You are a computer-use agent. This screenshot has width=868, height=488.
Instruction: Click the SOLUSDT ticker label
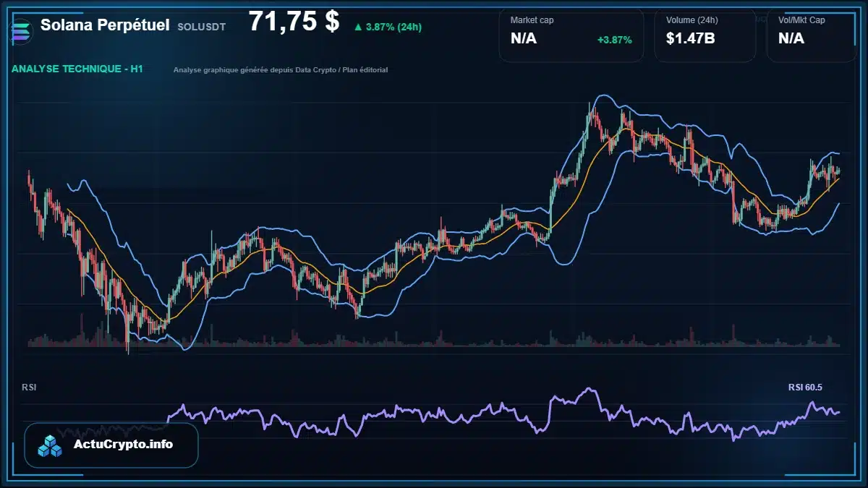point(201,27)
